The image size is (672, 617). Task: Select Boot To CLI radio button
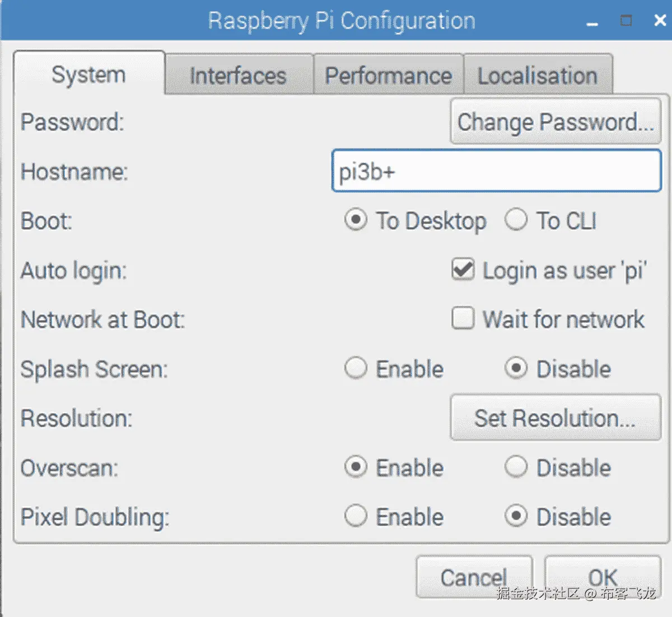516,220
